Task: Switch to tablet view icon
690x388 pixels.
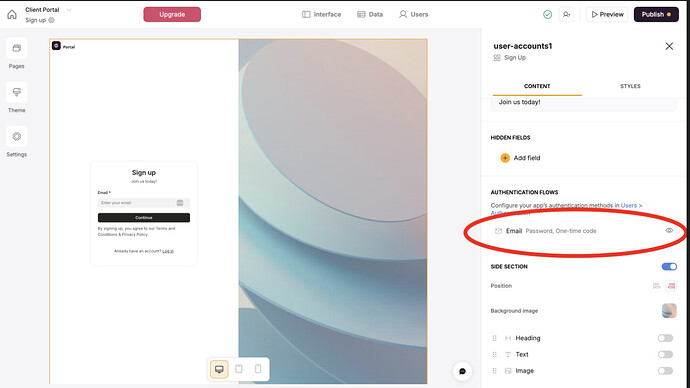Action: (239, 369)
